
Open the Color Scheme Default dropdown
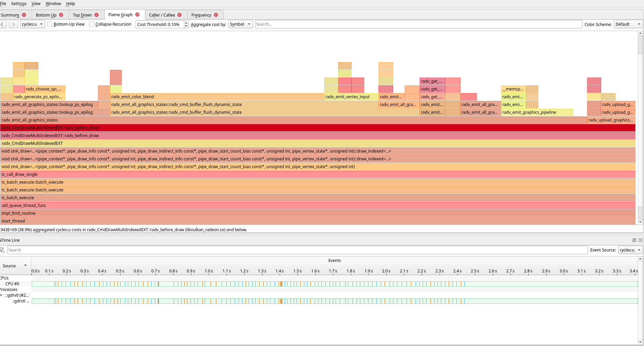pyautogui.click(x=628, y=24)
